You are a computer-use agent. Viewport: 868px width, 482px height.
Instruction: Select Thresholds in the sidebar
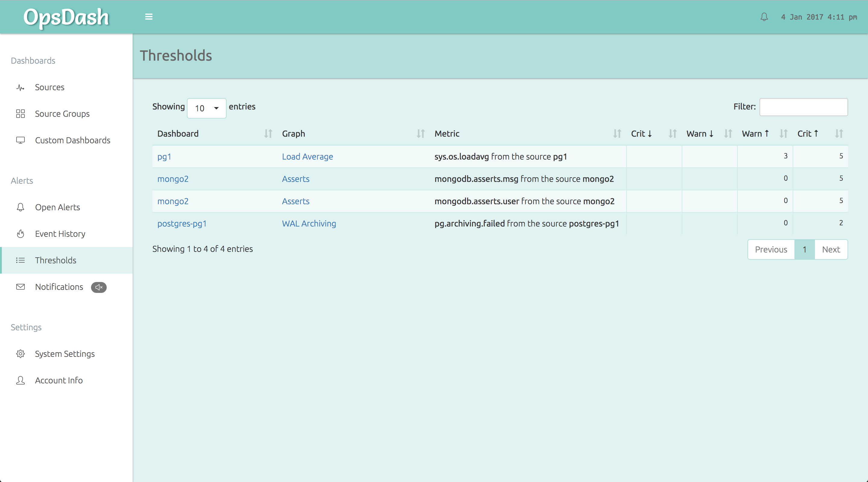click(x=66, y=260)
